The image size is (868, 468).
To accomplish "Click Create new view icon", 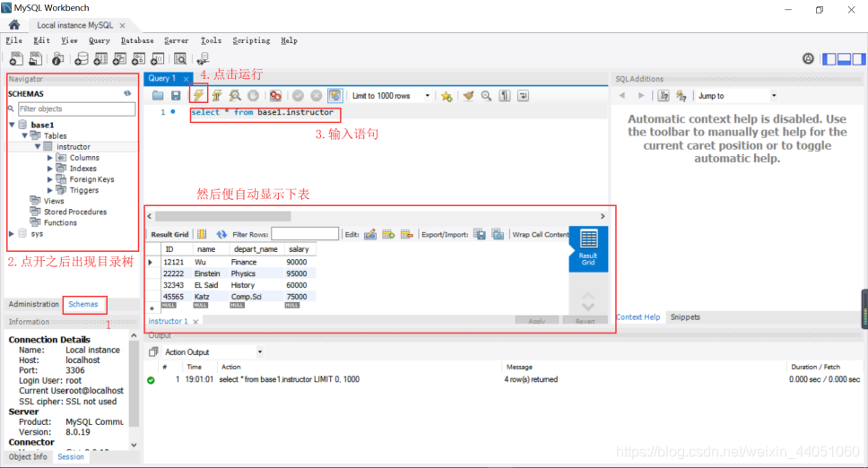I will coord(119,58).
